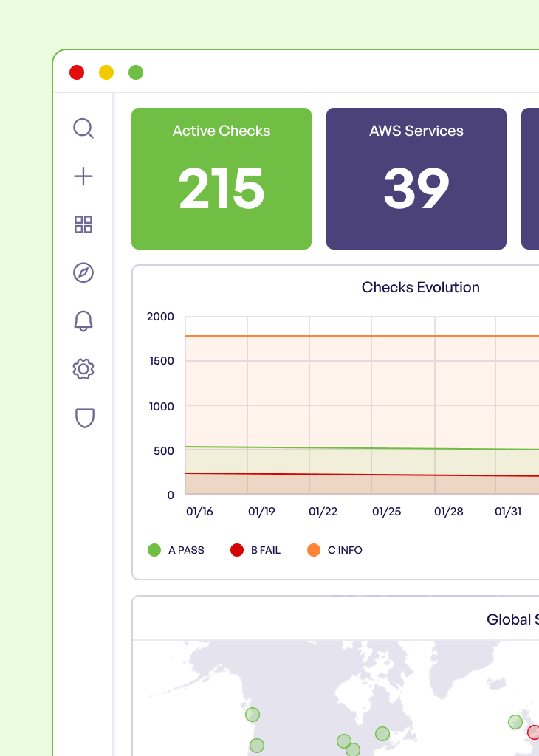Screen dimensions: 539x756
Task: Click the plus add icon in sidebar
Action: 83,176
